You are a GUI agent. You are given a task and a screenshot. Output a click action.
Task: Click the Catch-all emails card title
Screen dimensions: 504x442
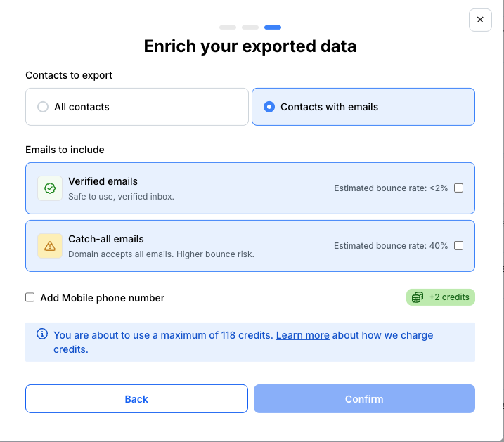[x=105, y=239]
